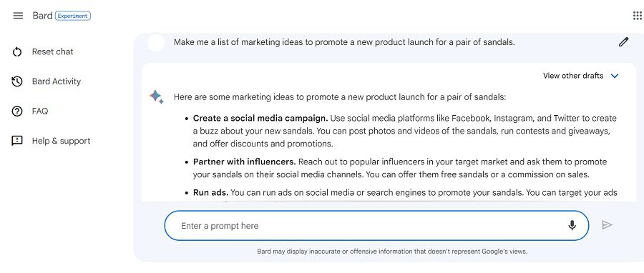644x273 pixels.
Task: Open the Google apps grid
Action: [637, 16]
